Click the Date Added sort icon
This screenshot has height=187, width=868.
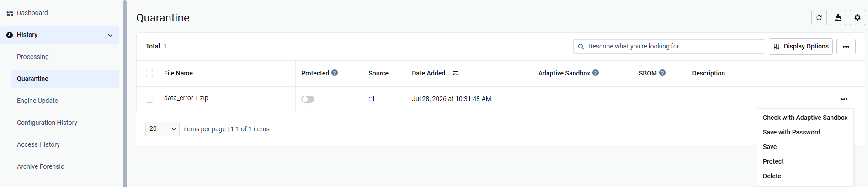[455, 73]
